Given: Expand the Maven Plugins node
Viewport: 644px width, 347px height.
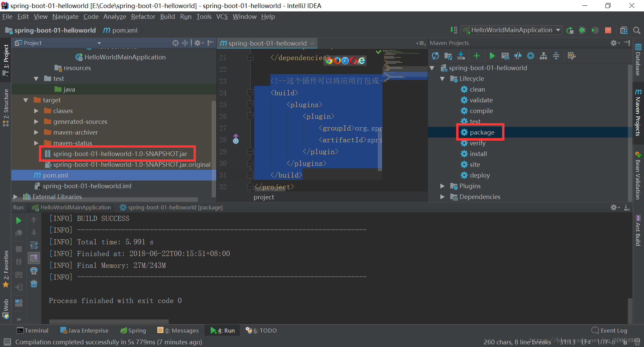Looking at the screenshot, I should (x=442, y=186).
